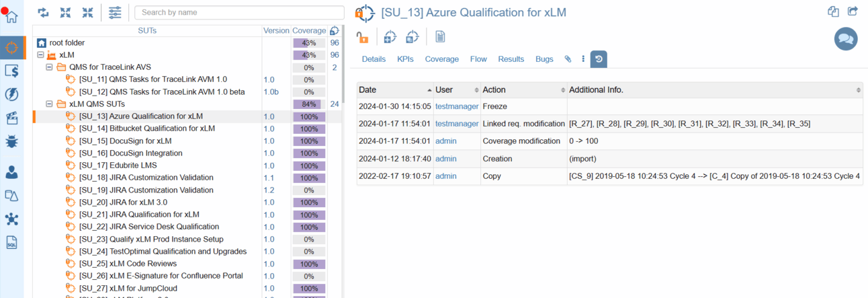Select [SU_20] JIRA for xLM 3.0
The height and width of the screenshot is (298, 868).
[124, 202]
